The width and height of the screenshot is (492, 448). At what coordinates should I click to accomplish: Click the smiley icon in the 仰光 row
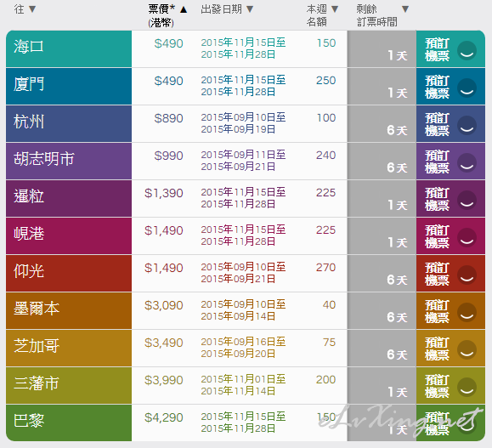tap(467, 275)
